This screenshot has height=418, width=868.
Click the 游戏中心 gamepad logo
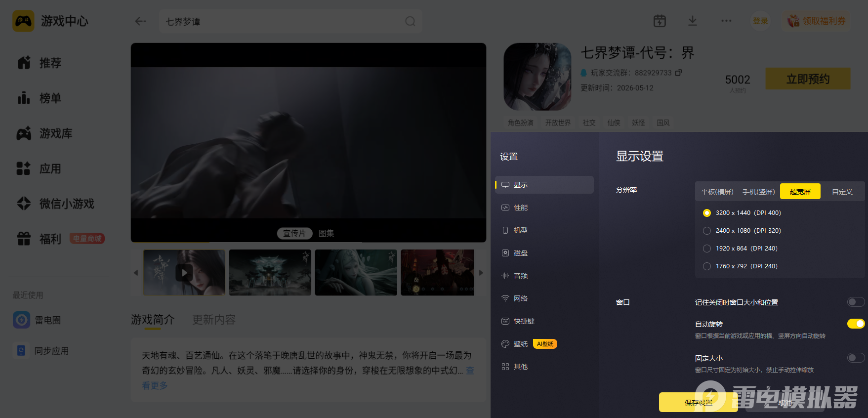click(x=23, y=21)
